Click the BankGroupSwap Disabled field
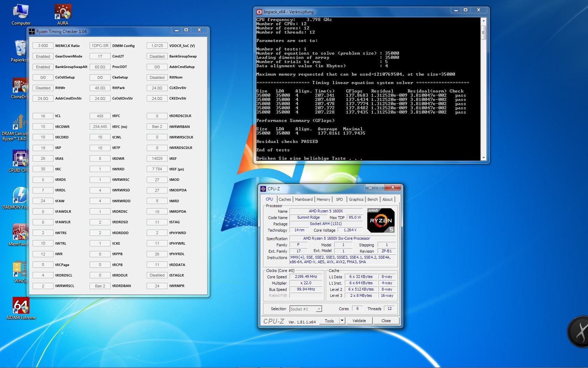Viewport: 588px width, 368px height. click(157, 56)
